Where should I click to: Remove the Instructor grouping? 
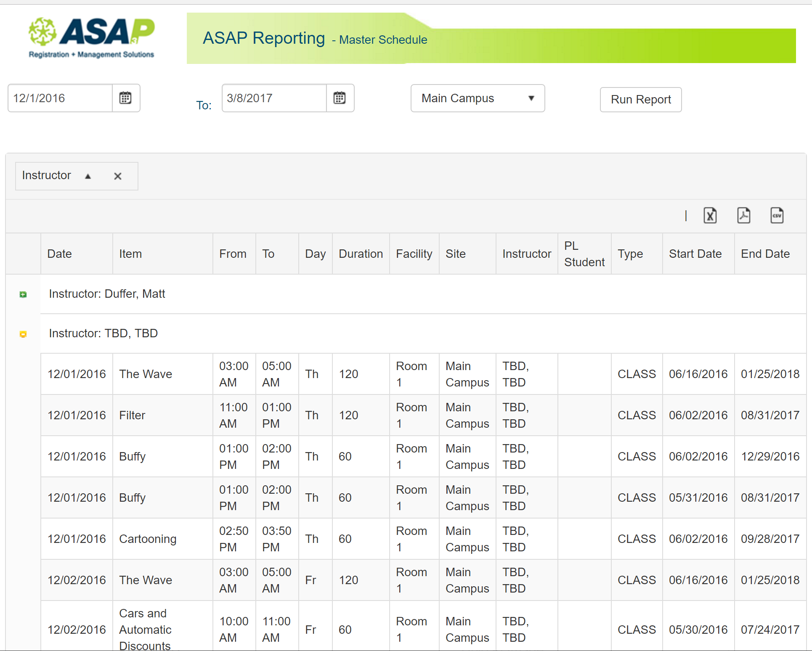pyautogui.click(x=118, y=176)
